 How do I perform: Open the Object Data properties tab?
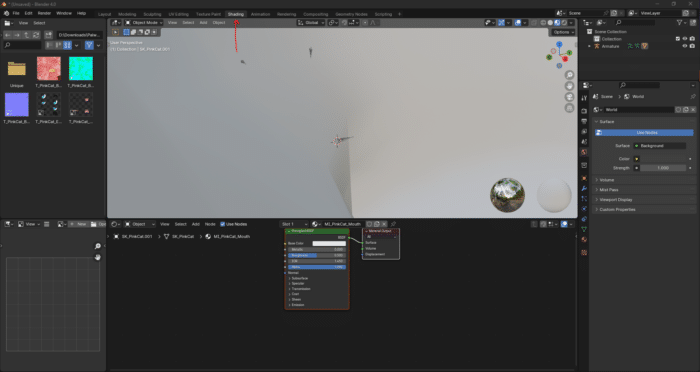pyautogui.click(x=584, y=229)
